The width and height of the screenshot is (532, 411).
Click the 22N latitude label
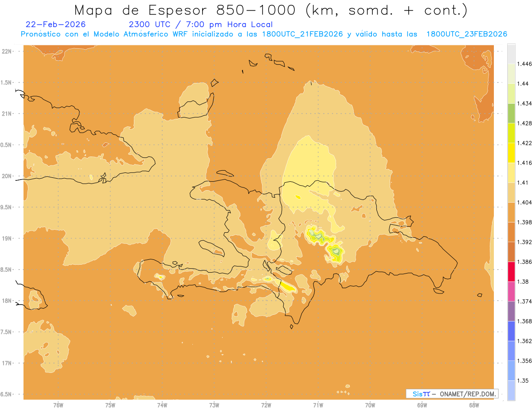tap(7, 51)
